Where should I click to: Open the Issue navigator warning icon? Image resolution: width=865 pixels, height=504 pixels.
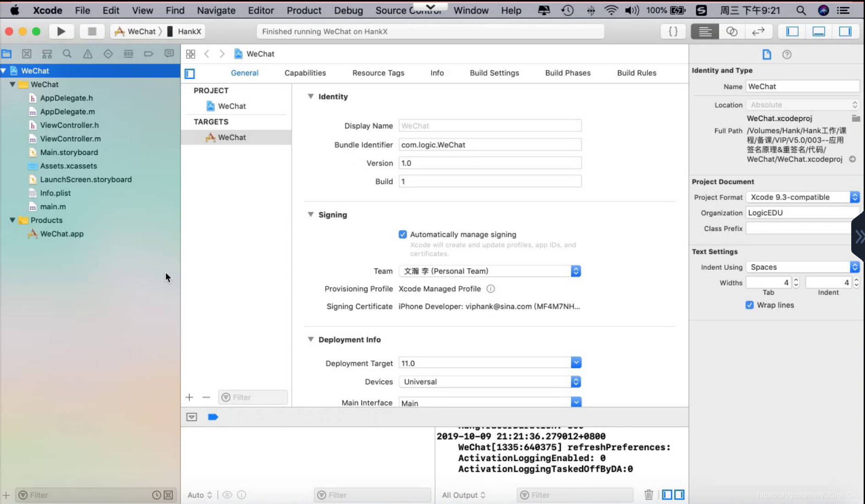point(88,54)
